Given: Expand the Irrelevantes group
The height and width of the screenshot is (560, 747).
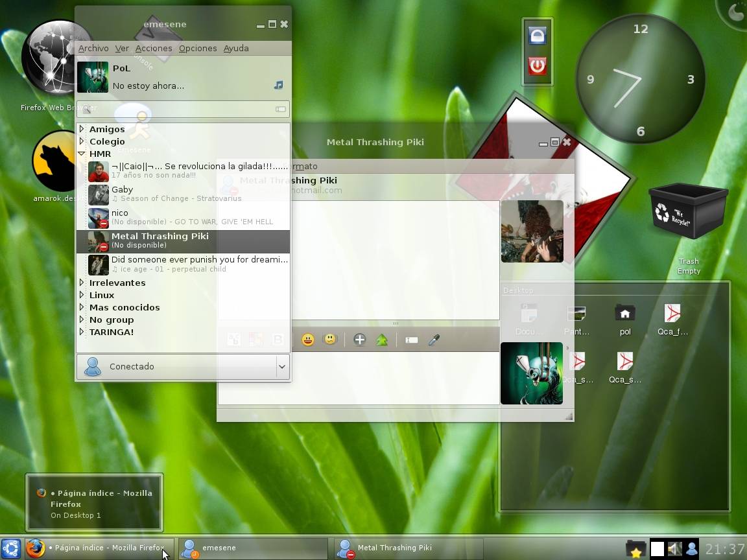Looking at the screenshot, I should pyautogui.click(x=82, y=283).
